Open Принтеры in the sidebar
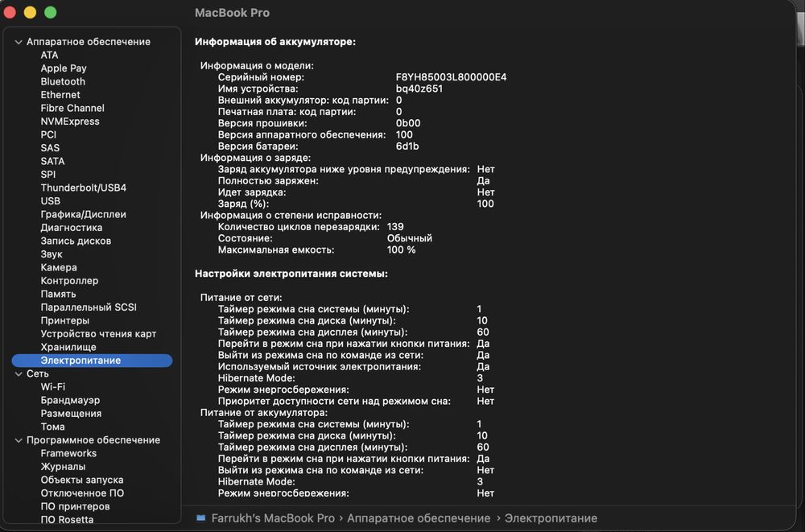Screen dimensions: 805x532 click(65, 320)
